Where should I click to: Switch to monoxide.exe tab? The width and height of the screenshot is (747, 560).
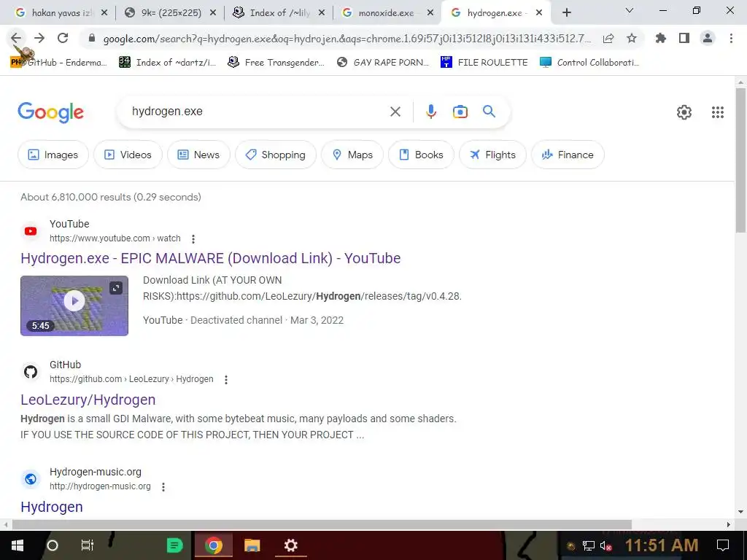(x=386, y=13)
